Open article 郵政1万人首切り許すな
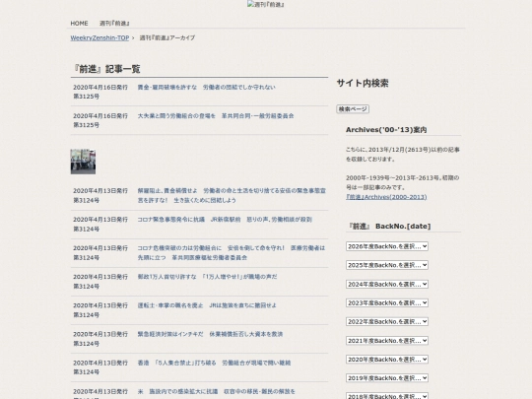532x399 pixels. click(207, 277)
